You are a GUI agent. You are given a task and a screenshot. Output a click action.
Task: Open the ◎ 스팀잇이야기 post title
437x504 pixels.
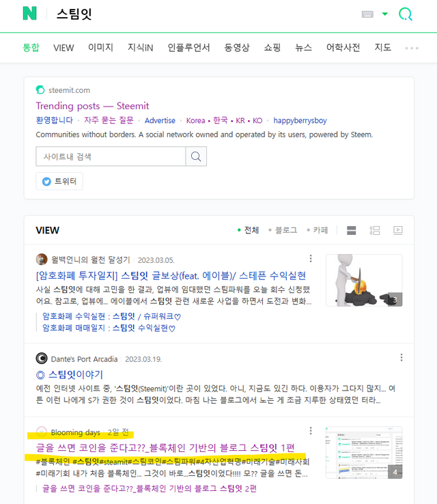[70, 374]
